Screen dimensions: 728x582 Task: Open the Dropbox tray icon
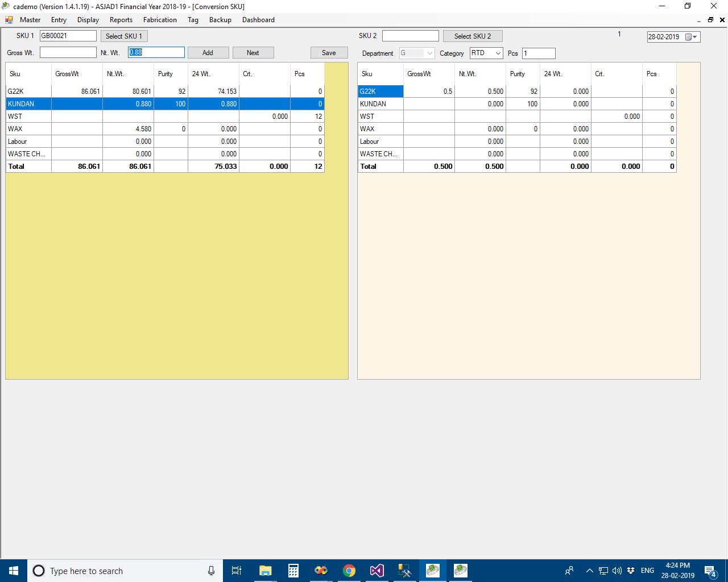point(631,571)
